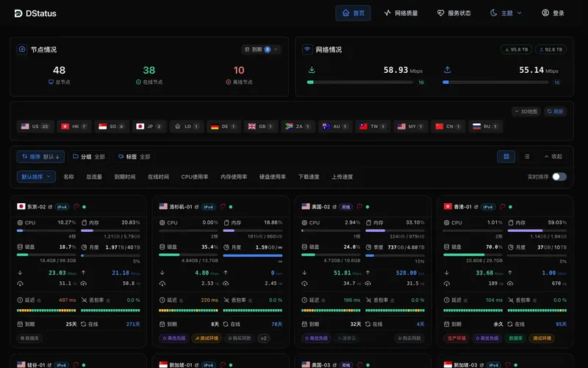The height and width of the screenshot is (368, 588).
Task: Open the 排序 默认 sort dropdown
Action: tap(40, 157)
